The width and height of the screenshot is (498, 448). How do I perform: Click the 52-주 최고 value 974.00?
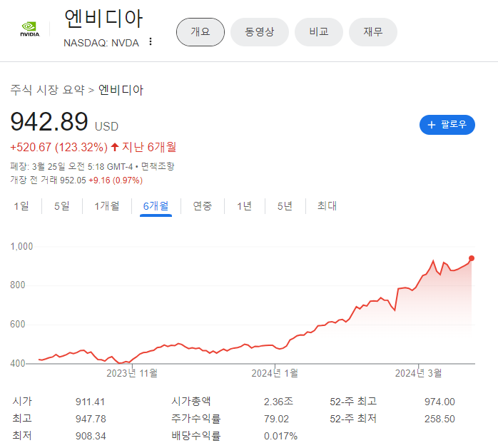pos(440,402)
